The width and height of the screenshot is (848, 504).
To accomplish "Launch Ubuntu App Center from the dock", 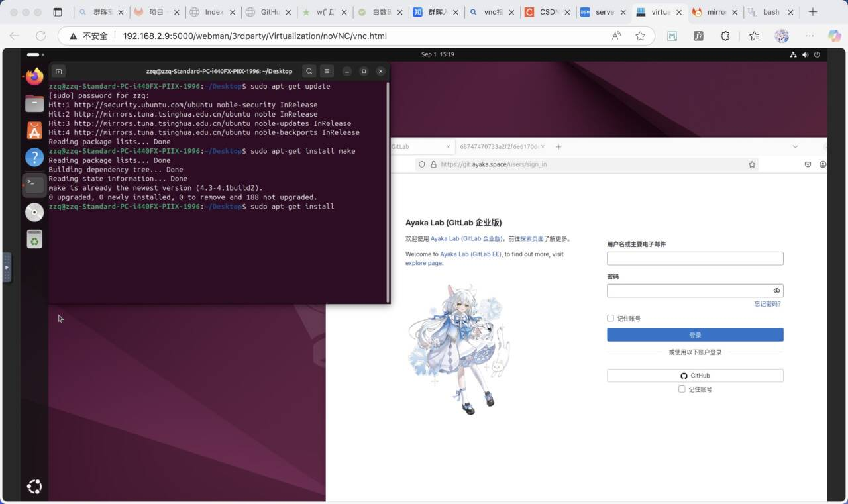I will point(34,130).
